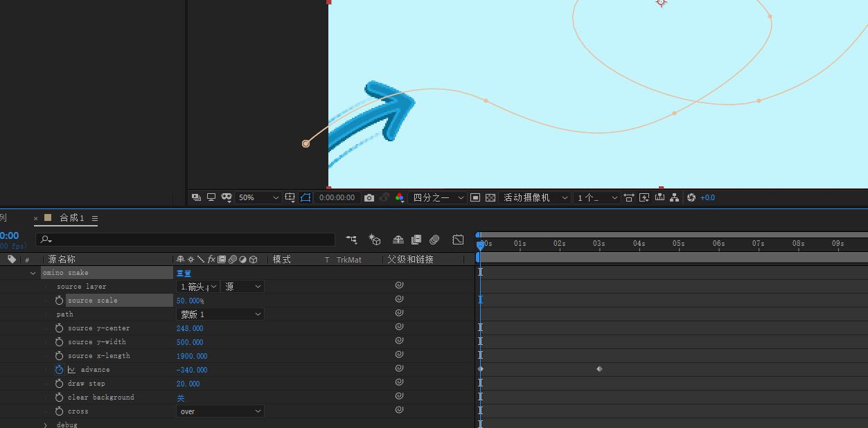Select the 合成1 timeline tab

72,218
